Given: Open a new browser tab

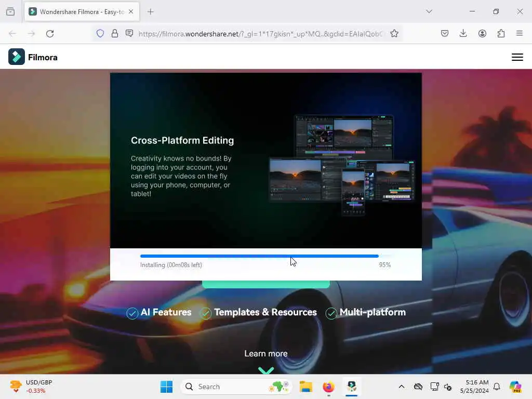Looking at the screenshot, I should (x=151, y=11).
